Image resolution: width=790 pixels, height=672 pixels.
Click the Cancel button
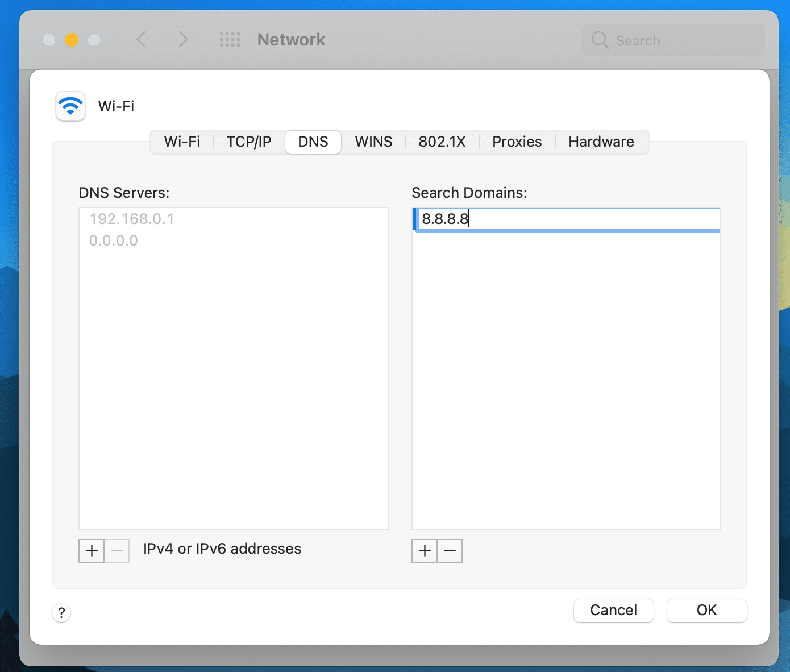click(613, 611)
